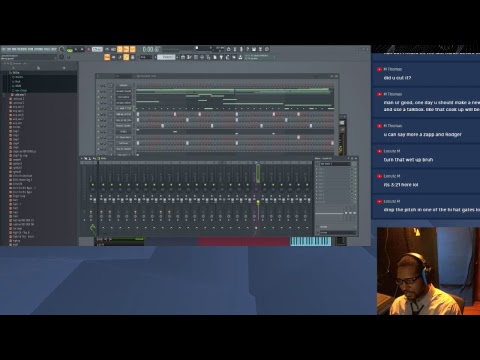Click the mixer preset selector above effect slots
This screenshot has height=360, width=480.
tap(335, 164)
